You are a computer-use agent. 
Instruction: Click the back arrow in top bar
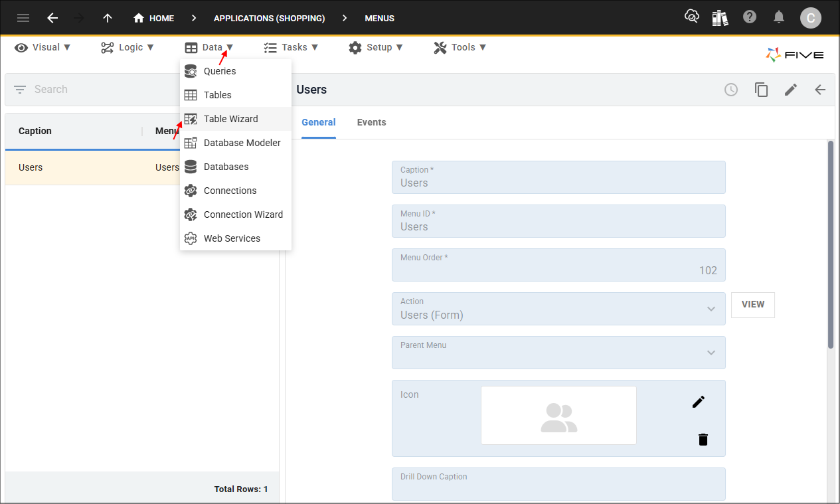coord(52,18)
